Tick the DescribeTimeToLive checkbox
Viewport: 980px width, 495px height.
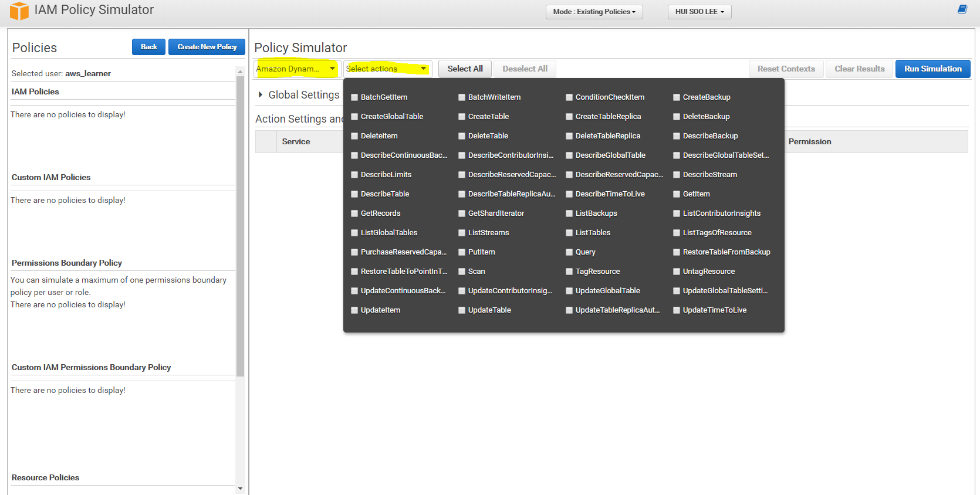click(569, 194)
